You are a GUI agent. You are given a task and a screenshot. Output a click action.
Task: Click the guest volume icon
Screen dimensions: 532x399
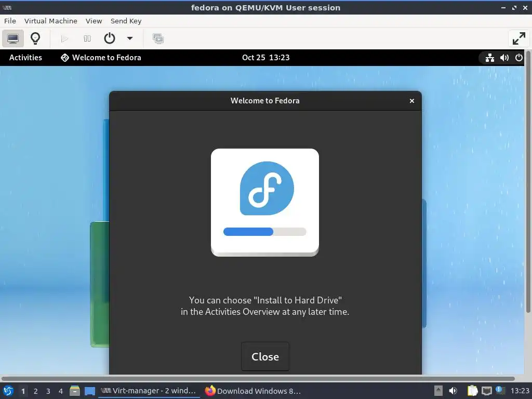[504, 58]
